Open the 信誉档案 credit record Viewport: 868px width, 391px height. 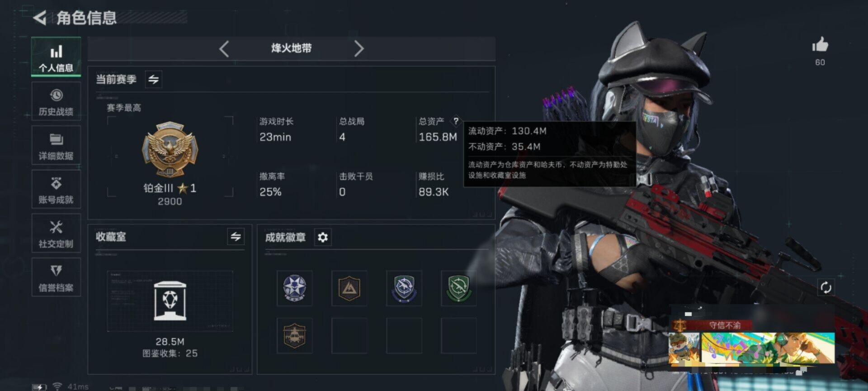(56, 278)
